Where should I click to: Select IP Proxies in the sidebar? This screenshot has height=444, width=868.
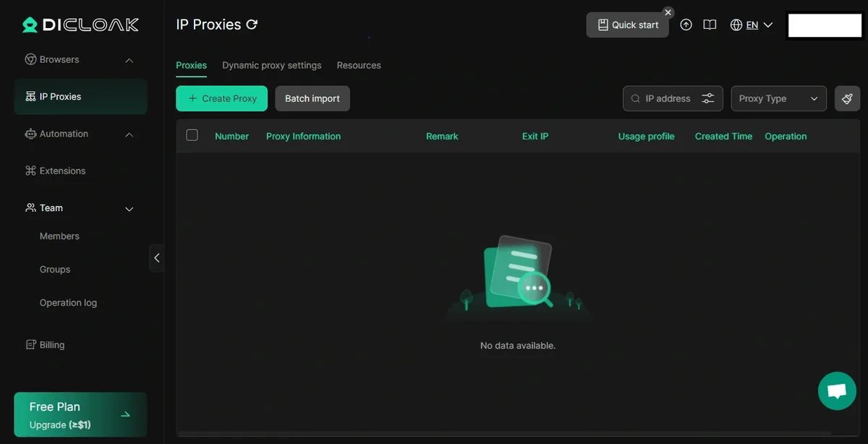80,96
